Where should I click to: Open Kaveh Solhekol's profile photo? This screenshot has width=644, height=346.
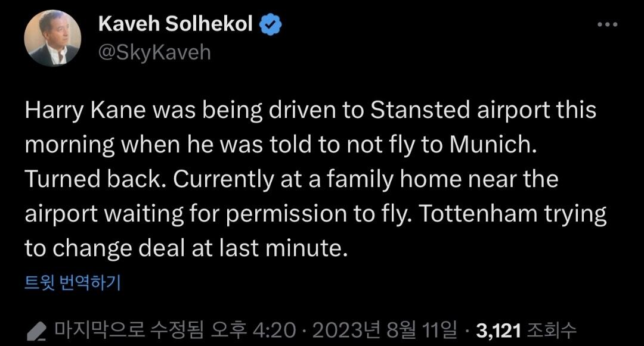(x=52, y=38)
